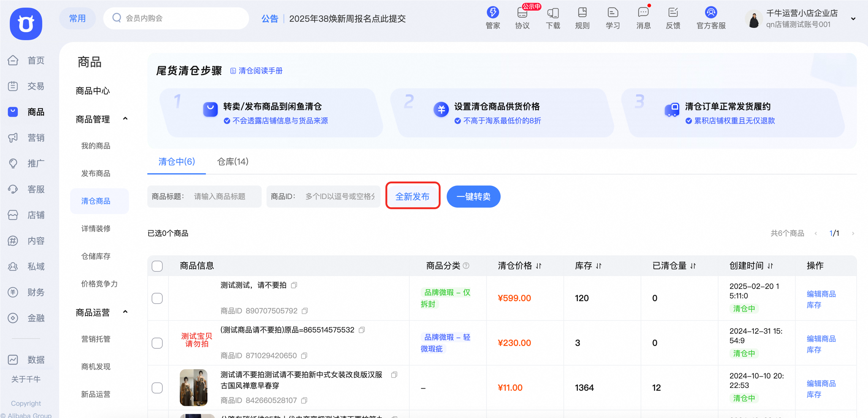Screen dimensions: 868x418
Task: Open 财务 in sidebar
Action: tap(26, 292)
